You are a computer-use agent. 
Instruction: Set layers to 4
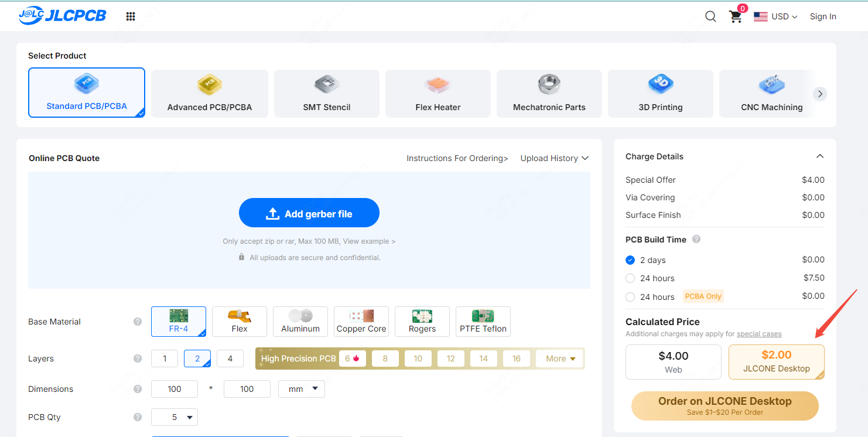(x=230, y=359)
